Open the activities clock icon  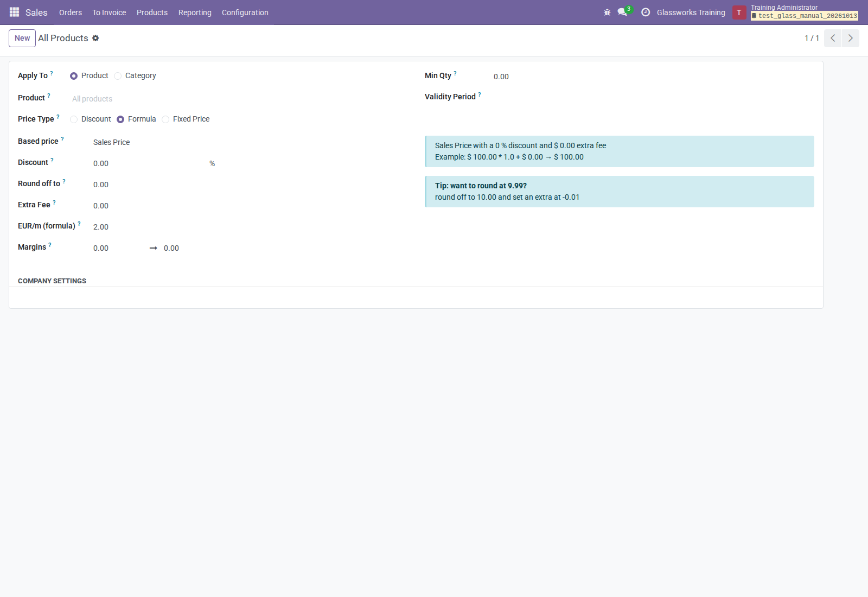(646, 12)
